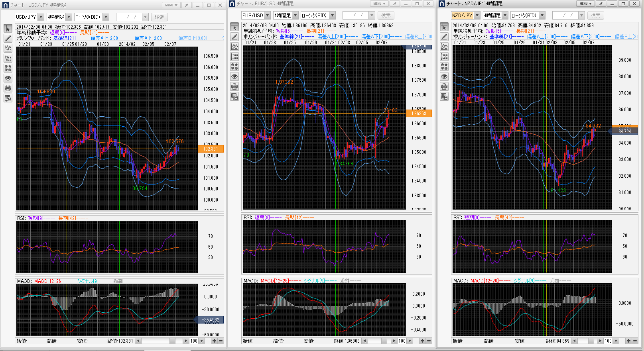Print the NZD/JPY chart
The height and width of the screenshot is (351, 644).
[x=444, y=86]
